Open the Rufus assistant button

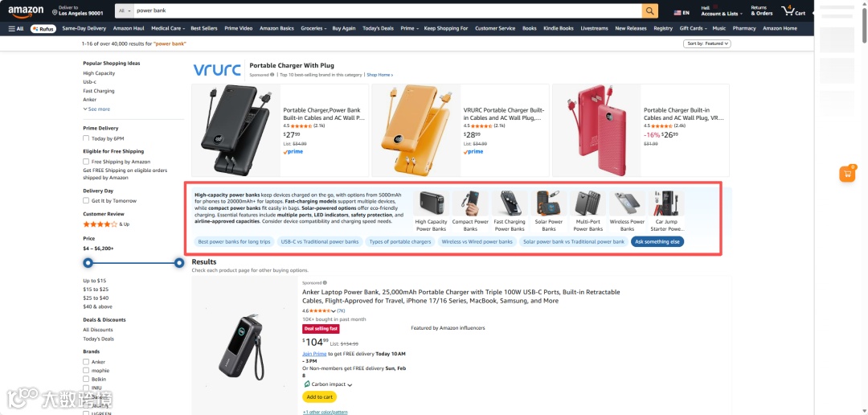[x=43, y=28]
